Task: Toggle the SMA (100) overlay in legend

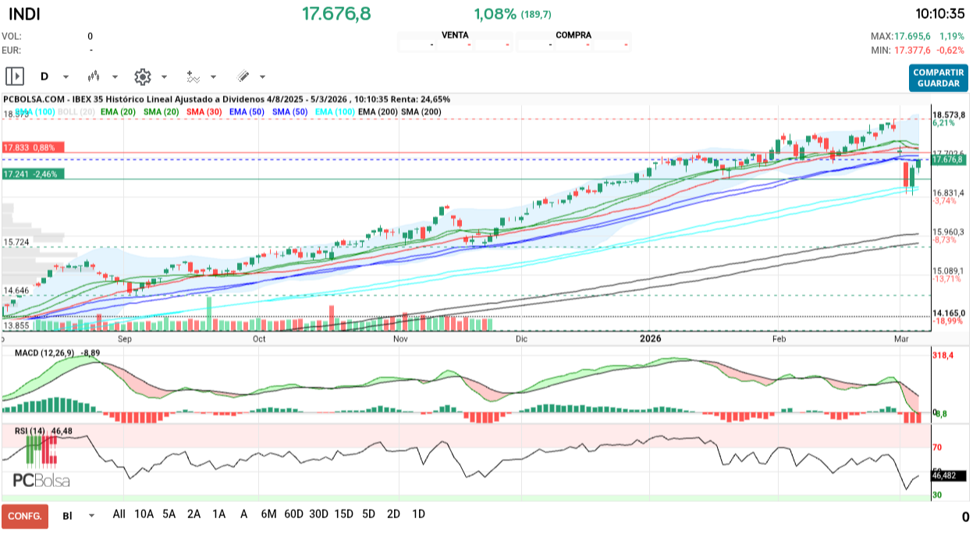Action: (x=34, y=112)
